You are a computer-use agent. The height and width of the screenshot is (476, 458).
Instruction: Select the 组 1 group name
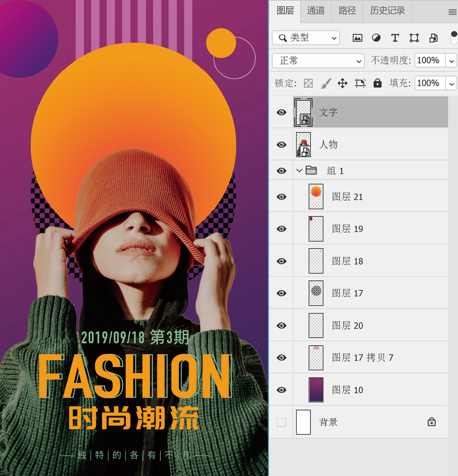[x=335, y=170]
